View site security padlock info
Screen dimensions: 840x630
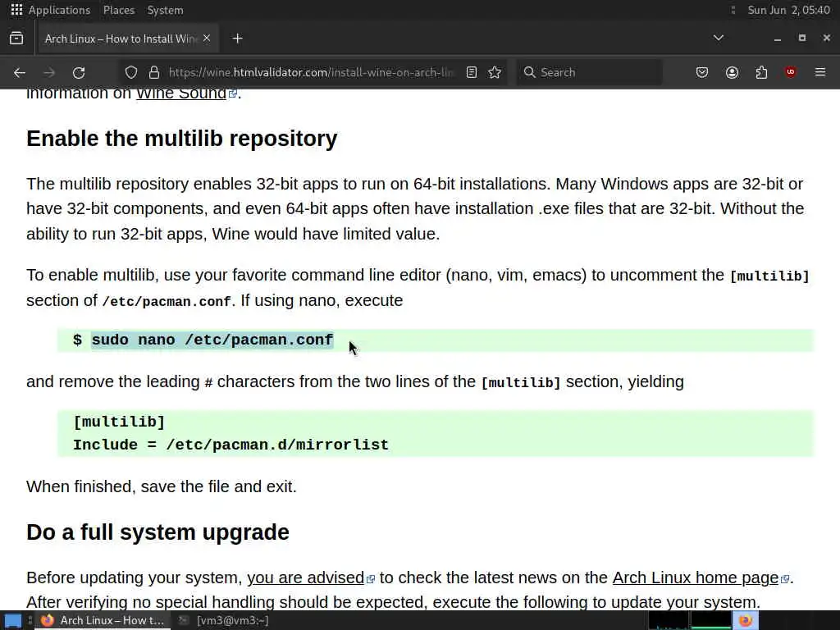click(154, 72)
